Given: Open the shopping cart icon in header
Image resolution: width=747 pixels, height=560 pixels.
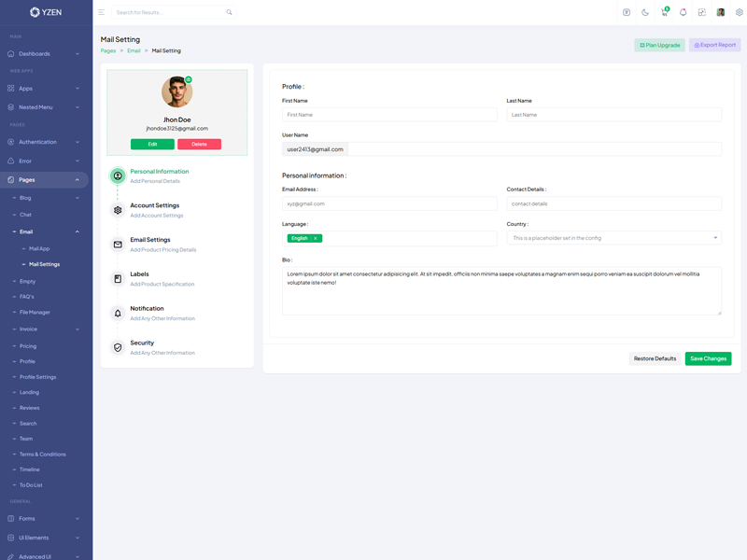Looking at the screenshot, I should [x=664, y=12].
